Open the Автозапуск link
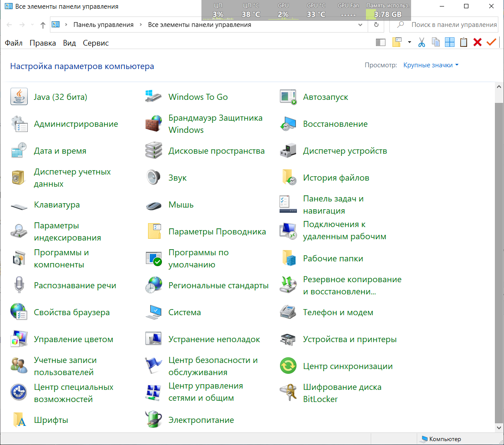The width and height of the screenshot is (504, 445). [325, 97]
